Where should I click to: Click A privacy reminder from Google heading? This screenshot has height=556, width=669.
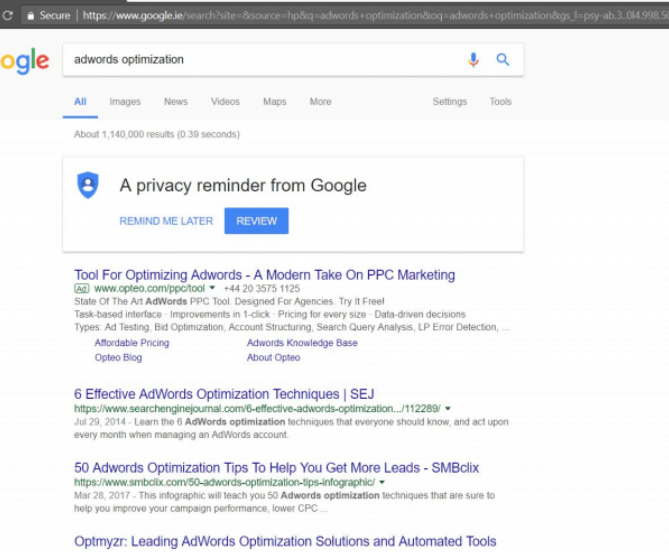(243, 186)
